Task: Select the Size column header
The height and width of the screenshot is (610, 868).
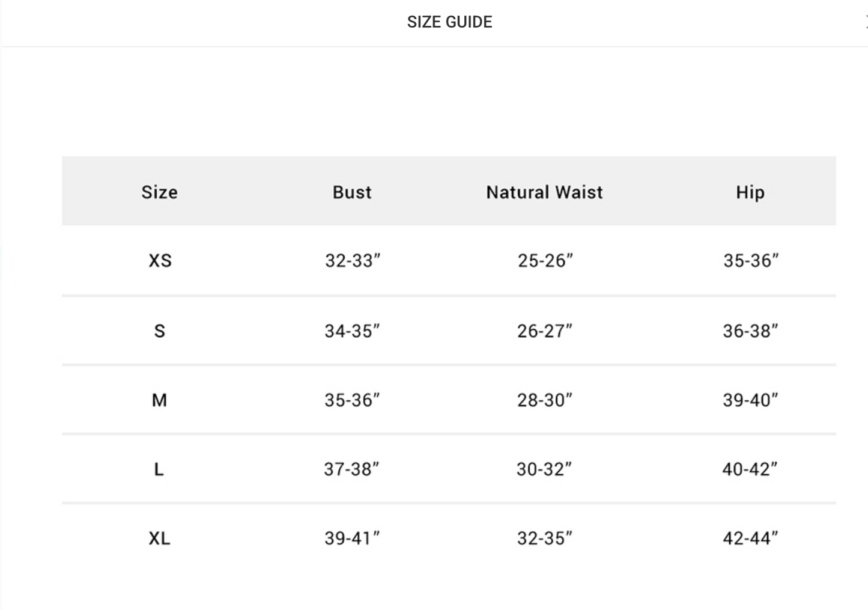Action: 159,192
